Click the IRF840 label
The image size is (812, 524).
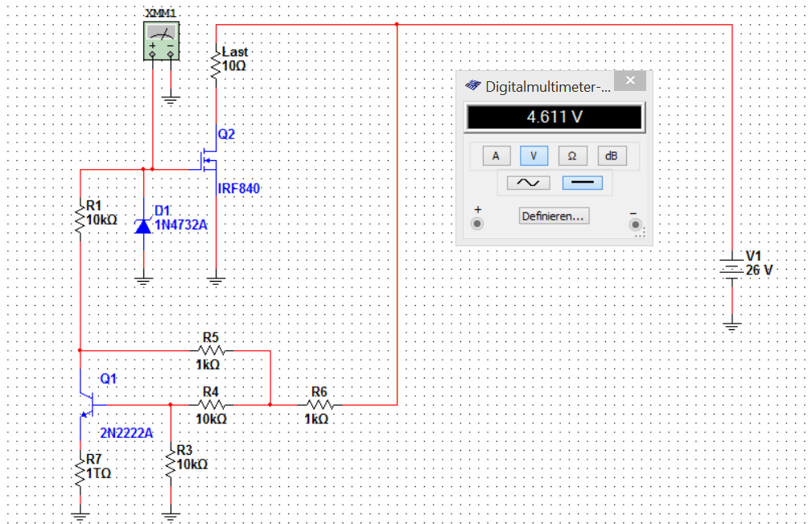click(x=239, y=188)
